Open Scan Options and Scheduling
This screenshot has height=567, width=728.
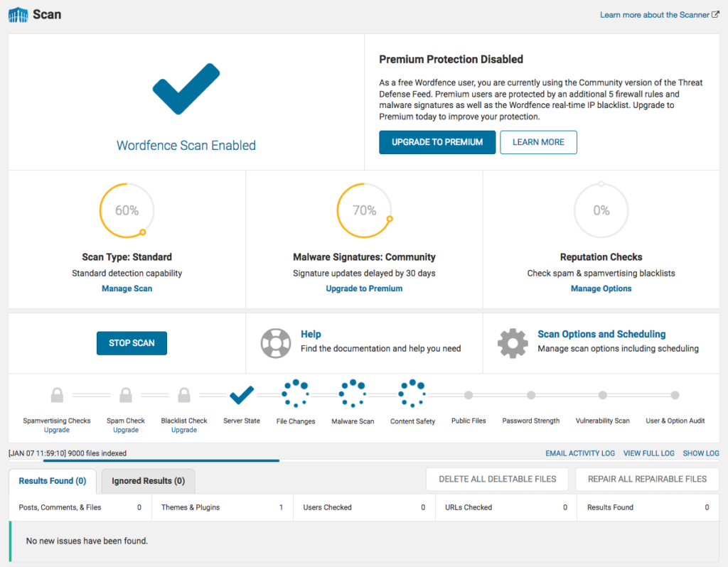click(x=601, y=334)
